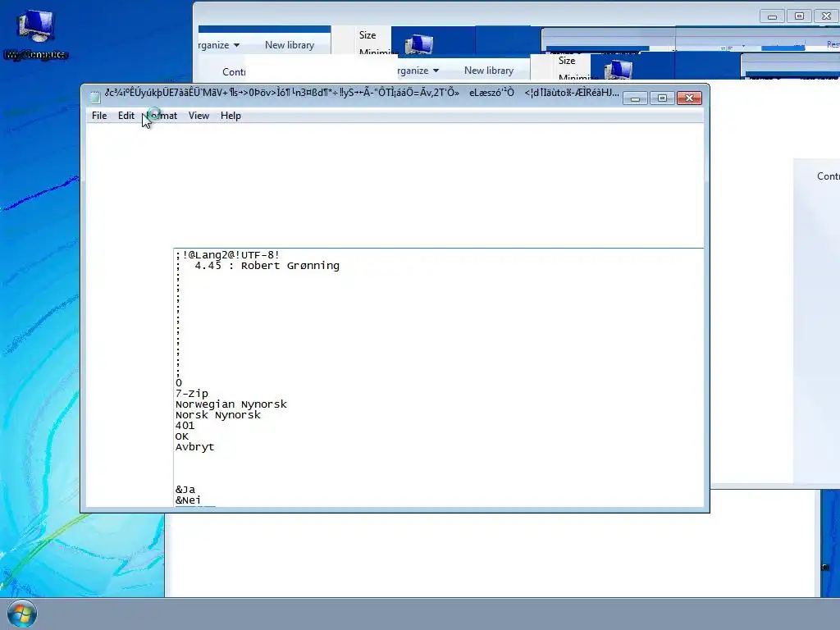This screenshot has width=840, height=630.
Task: Click the Notepad document icon in title bar
Action: (95, 97)
